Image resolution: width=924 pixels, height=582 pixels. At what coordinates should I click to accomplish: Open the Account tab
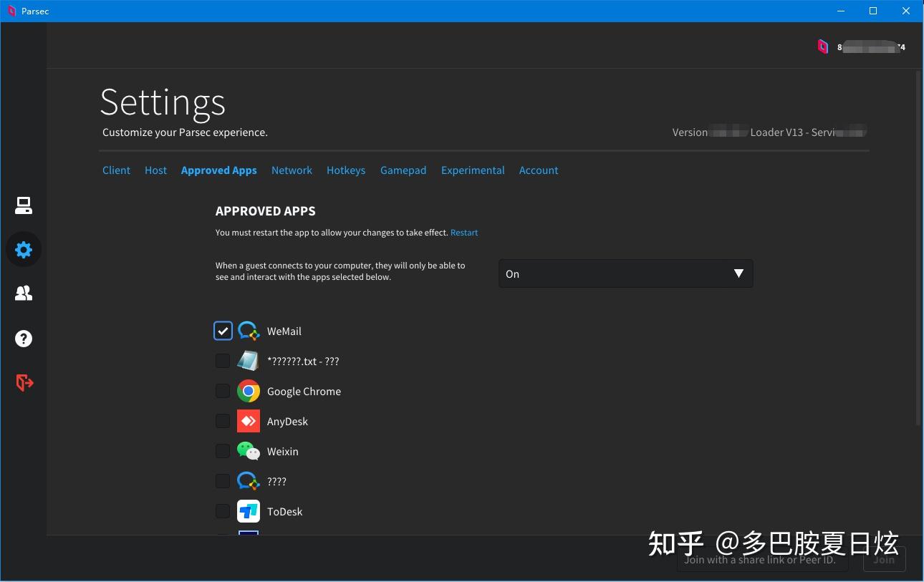coord(539,170)
